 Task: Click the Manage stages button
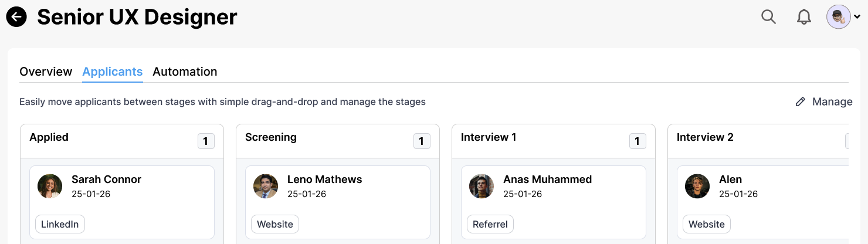click(823, 102)
